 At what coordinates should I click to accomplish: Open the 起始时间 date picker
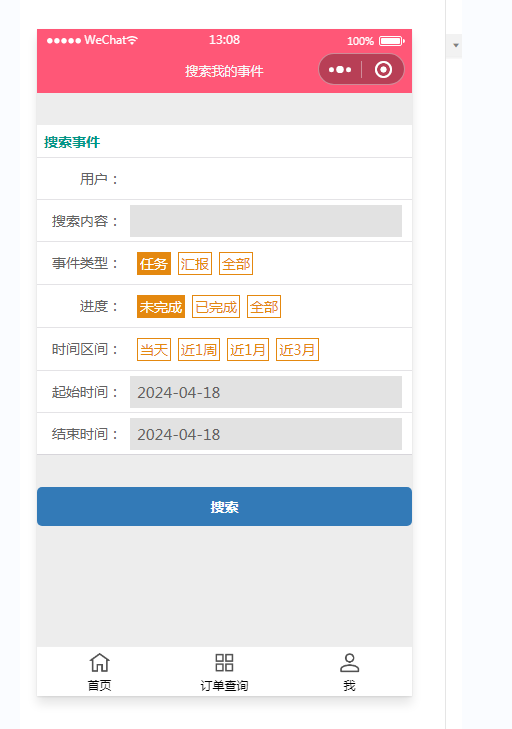266,392
